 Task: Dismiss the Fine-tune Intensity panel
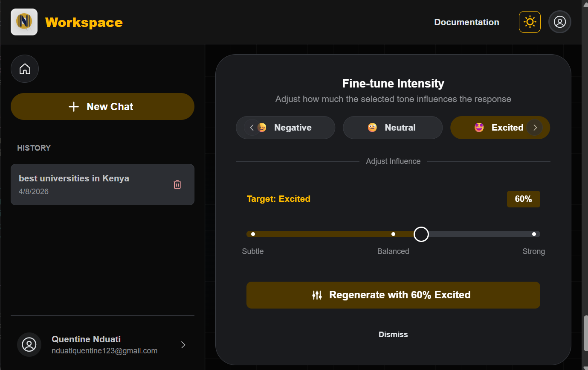[393, 335]
